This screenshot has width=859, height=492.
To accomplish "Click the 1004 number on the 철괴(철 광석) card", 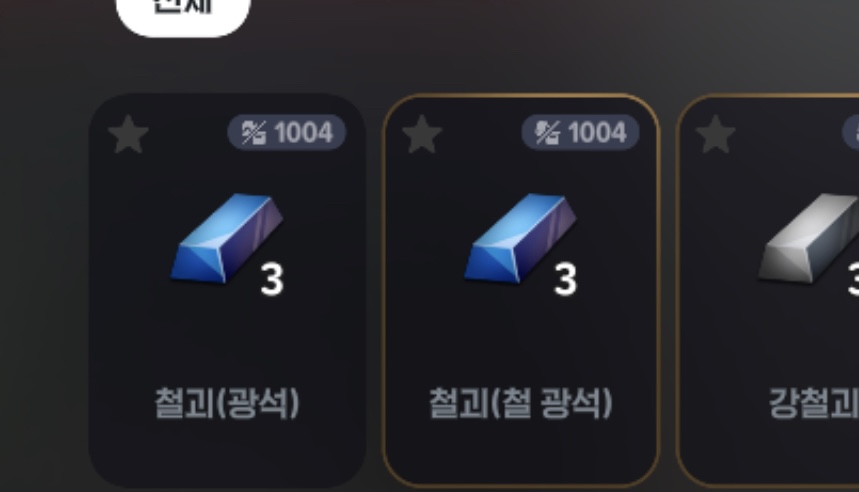I will 597,133.
